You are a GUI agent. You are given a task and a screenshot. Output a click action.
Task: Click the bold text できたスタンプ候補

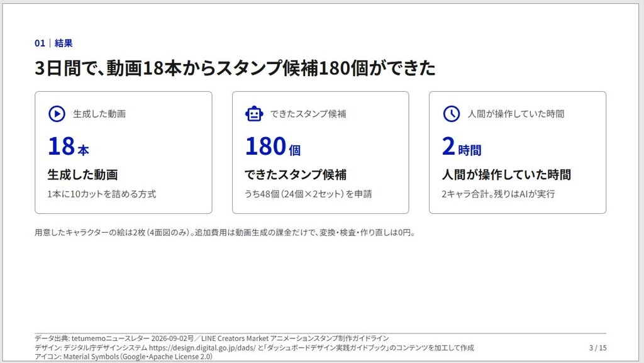pos(296,174)
